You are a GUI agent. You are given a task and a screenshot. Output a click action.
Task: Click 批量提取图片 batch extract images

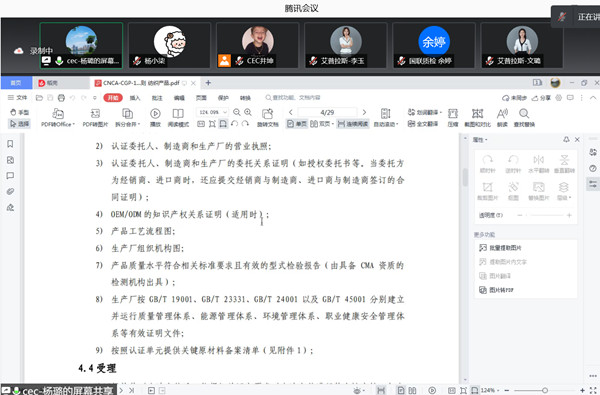501,248
